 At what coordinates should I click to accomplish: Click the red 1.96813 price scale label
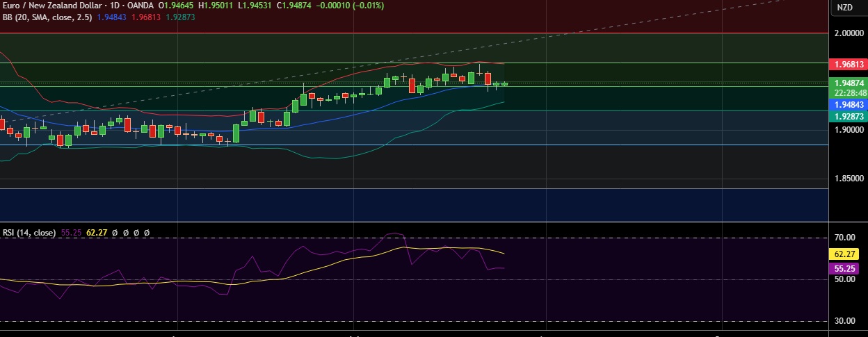(x=849, y=64)
